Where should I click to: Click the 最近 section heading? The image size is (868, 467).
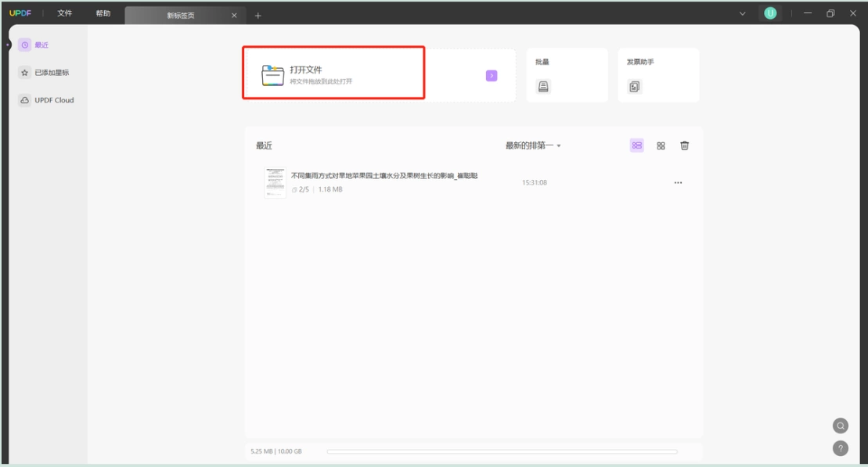point(264,145)
